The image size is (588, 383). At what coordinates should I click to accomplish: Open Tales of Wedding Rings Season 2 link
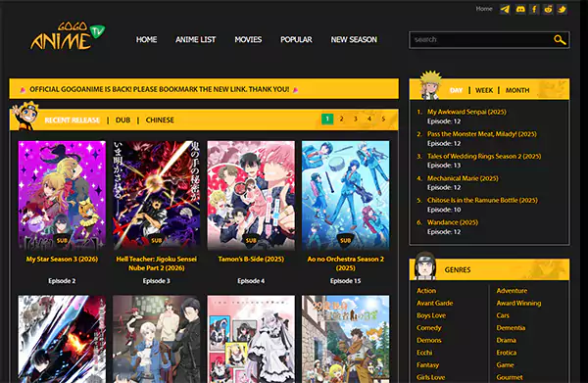[x=484, y=156]
